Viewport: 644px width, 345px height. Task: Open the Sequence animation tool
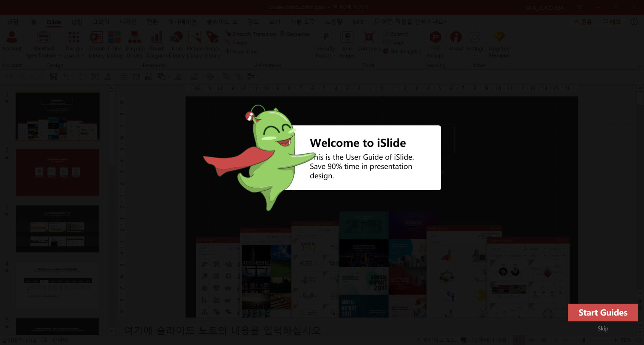[295, 34]
